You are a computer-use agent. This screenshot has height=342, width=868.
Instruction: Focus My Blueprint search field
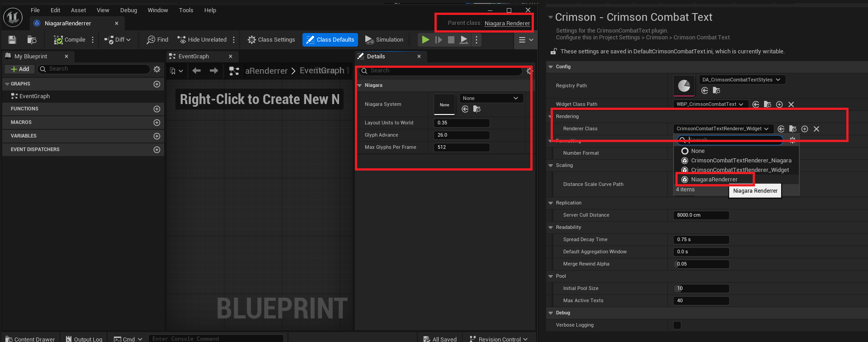tap(94, 69)
